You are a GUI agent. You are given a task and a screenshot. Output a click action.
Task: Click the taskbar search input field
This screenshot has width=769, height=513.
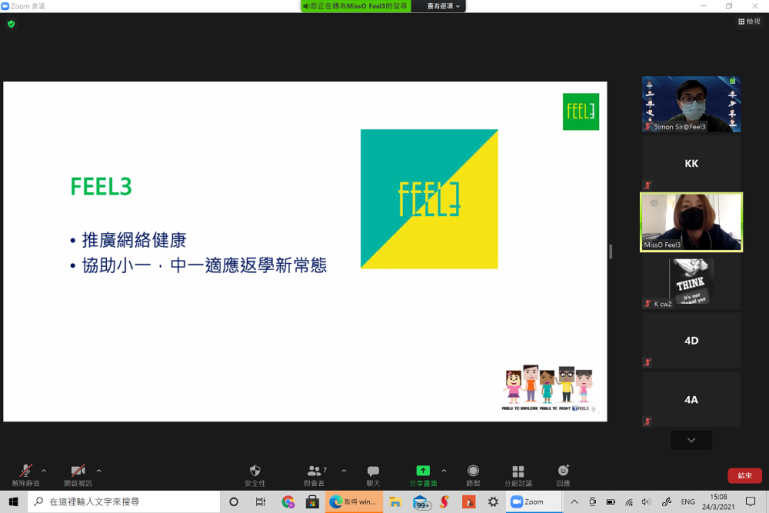124,502
